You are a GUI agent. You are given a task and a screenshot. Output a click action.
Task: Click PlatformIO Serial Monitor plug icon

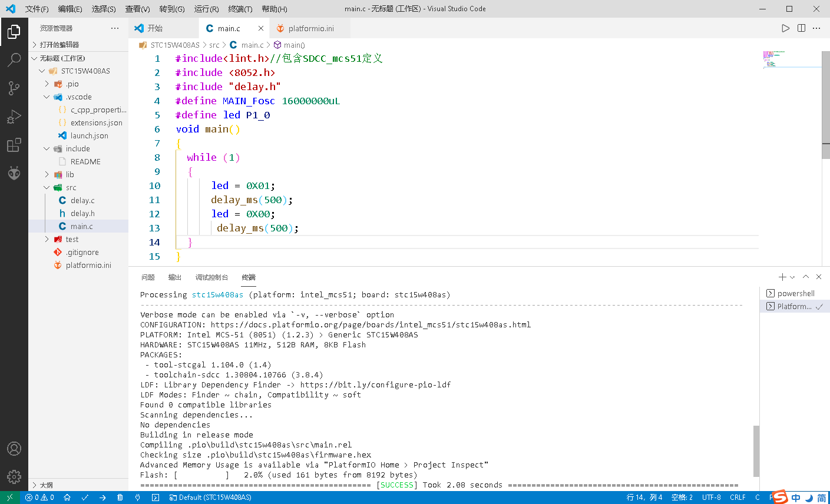click(138, 498)
